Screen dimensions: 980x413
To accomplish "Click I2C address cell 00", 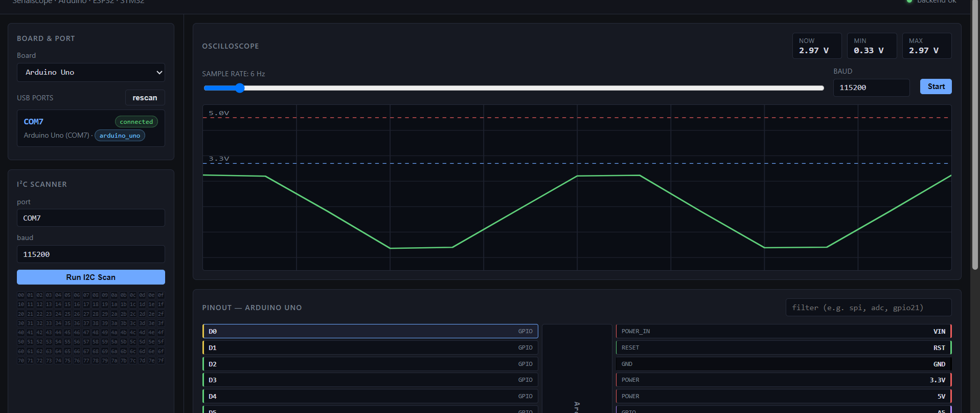I will click(x=21, y=295).
